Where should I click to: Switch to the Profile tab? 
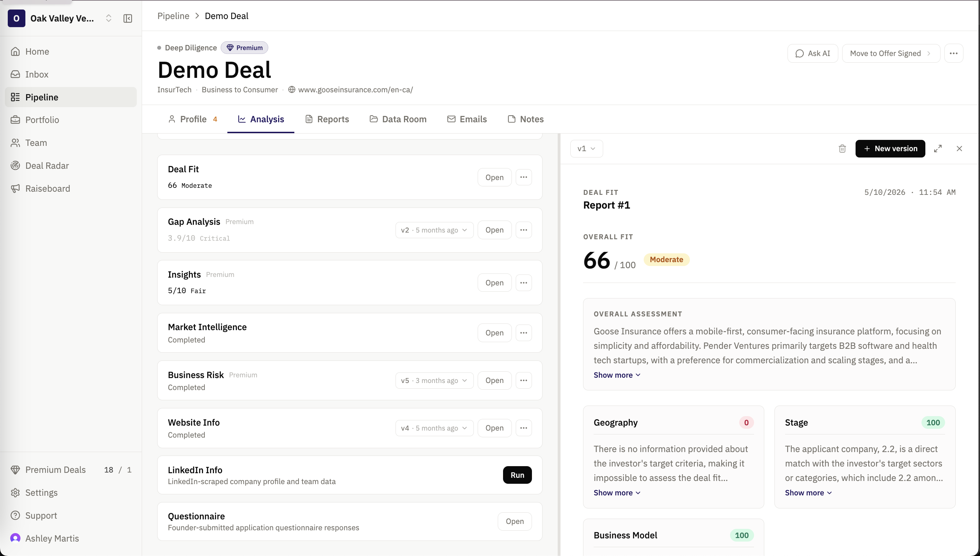(x=192, y=119)
